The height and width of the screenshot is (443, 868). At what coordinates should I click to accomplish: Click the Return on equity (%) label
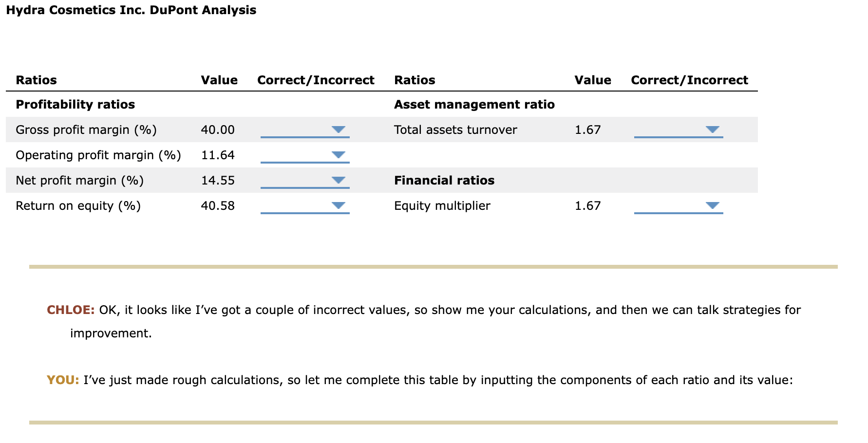(x=78, y=206)
